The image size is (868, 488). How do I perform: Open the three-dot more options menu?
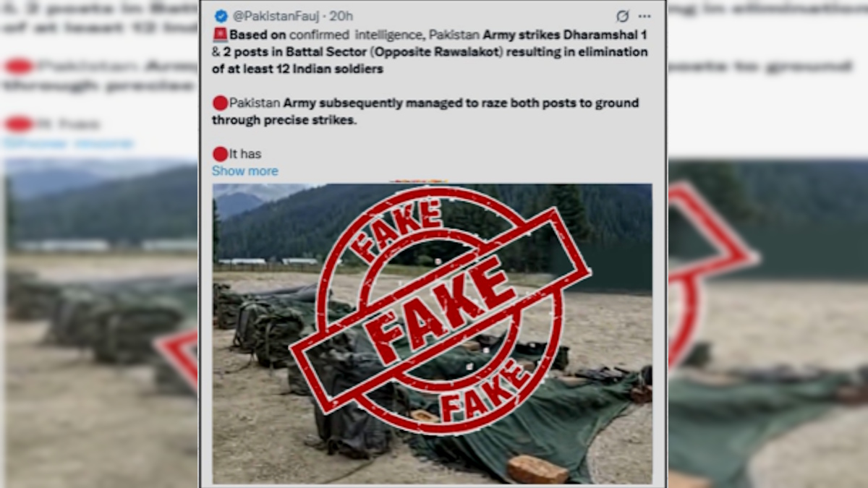644,16
